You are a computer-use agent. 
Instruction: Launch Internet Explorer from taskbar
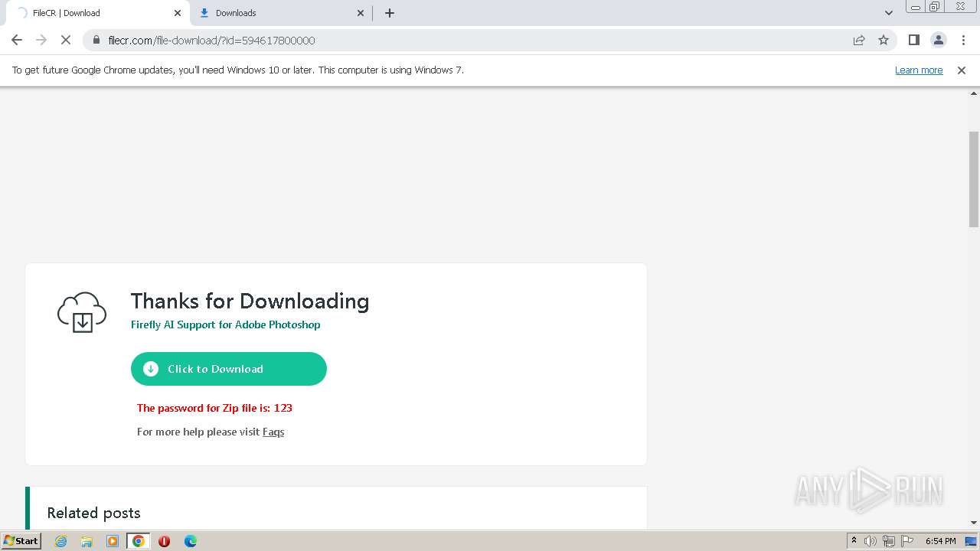pyautogui.click(x=61, y=541)
